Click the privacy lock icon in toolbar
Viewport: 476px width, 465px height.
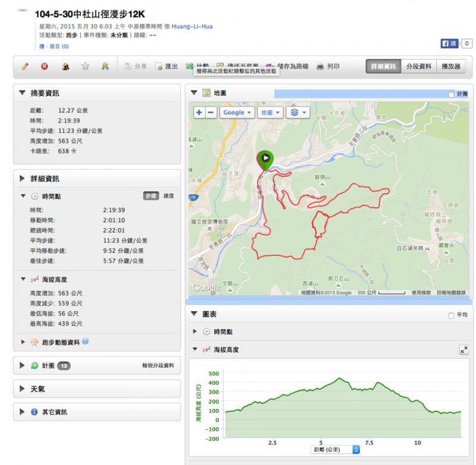click(65, 66)
